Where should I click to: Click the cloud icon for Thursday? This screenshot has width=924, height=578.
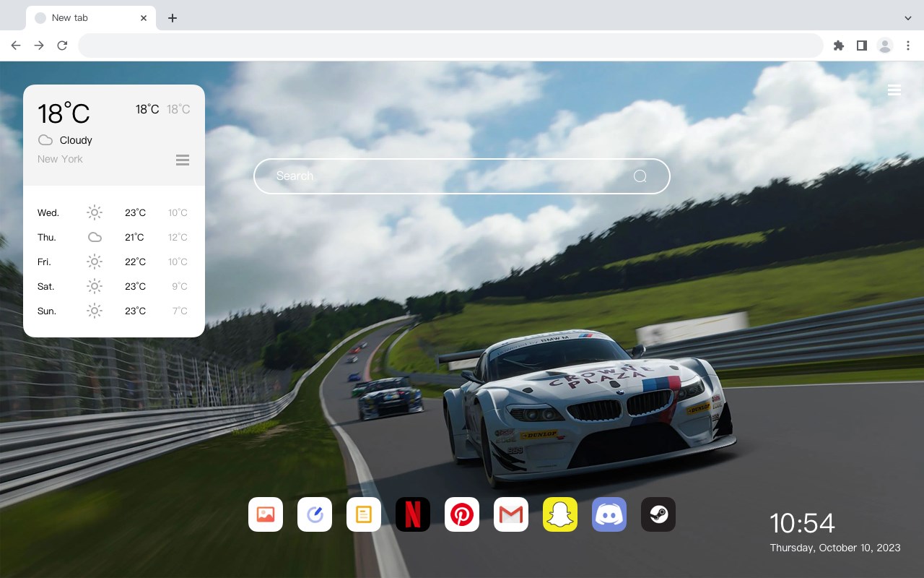click(x=95, y=237)
